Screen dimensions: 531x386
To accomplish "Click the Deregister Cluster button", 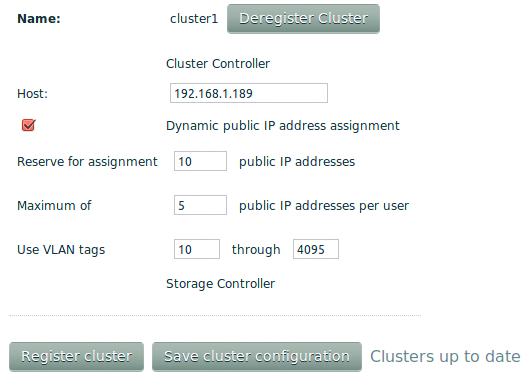I will pyautogui.click(x=303, y=19).
